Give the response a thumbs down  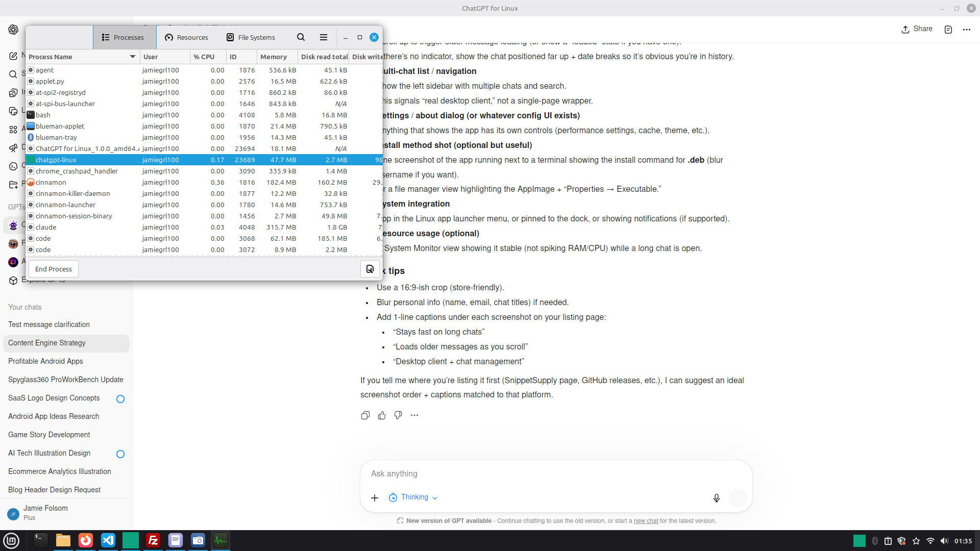(x=398, y=415)
